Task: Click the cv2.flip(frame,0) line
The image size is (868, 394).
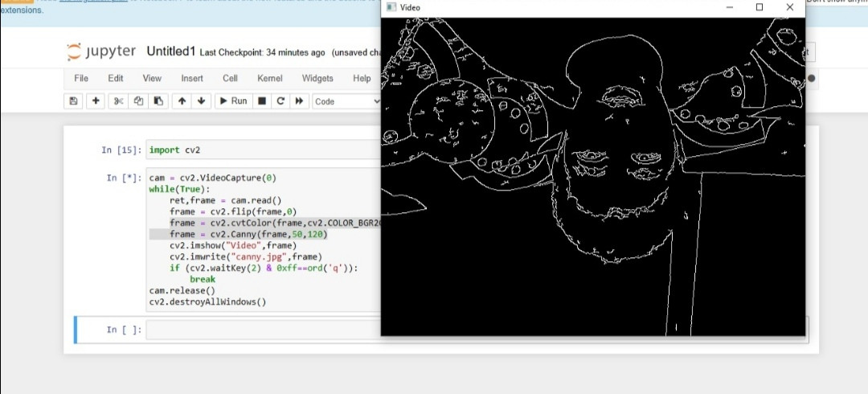Action: click(233, 211)
